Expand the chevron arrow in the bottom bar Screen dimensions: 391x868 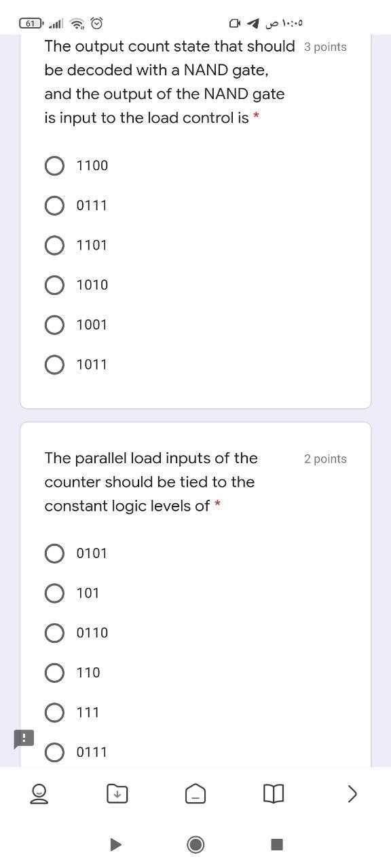(352, 793)
